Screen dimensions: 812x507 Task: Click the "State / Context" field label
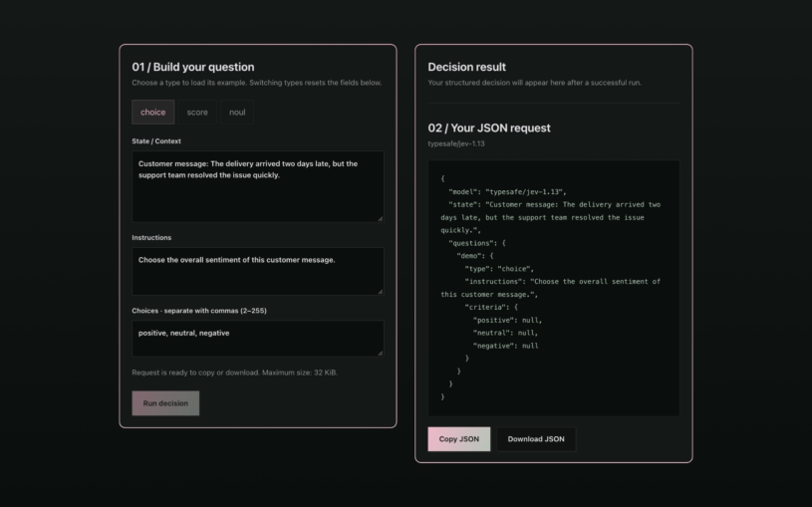(x=156, y=140)
